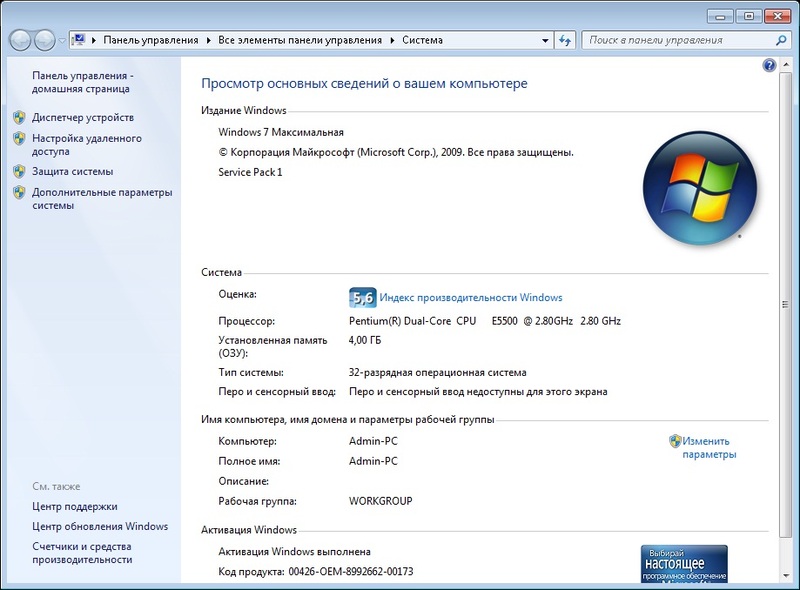Minimize the System window

[720, 16]
